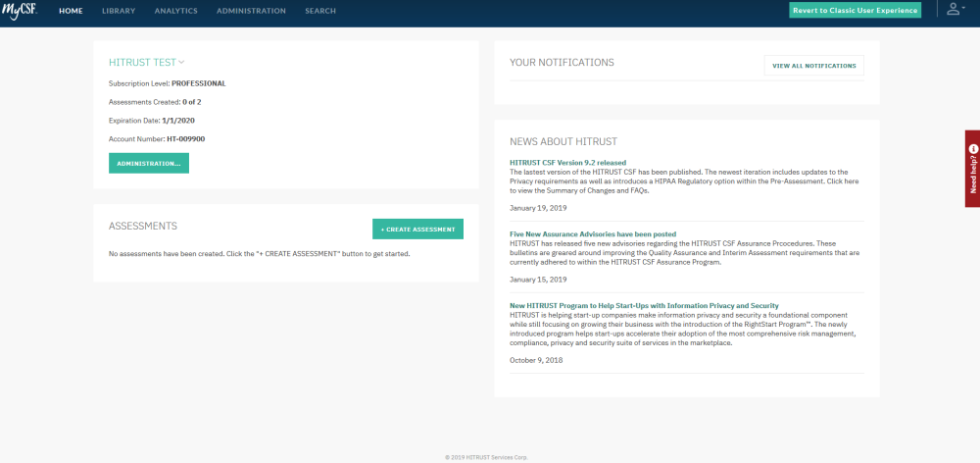980x463 pixels.
Task: Select Account Number HT-009900 text
Action: coord(156,139)
